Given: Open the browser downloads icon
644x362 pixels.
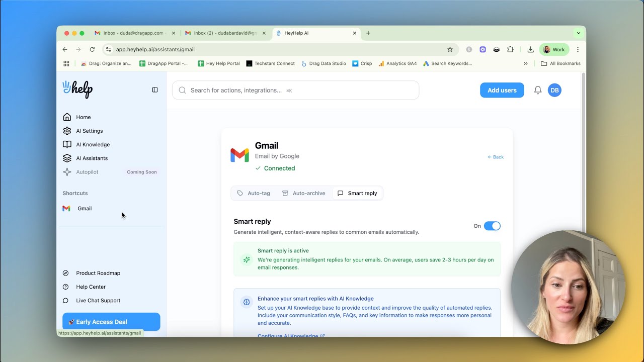Looking at the screenshot, I should tap(530, 49).
